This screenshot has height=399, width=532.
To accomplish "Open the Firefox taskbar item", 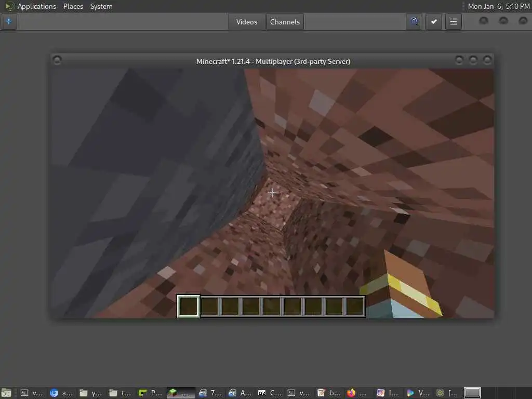I will (x=357, y=393).
